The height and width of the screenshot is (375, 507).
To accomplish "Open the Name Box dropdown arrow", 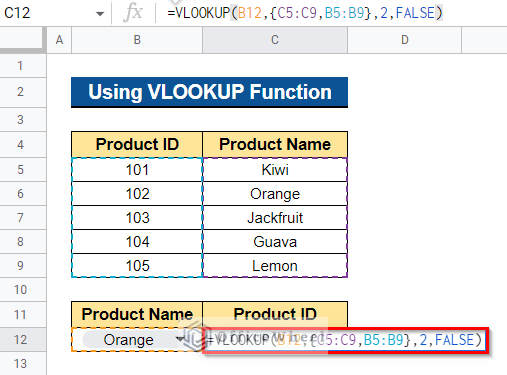I will (99, 14).
